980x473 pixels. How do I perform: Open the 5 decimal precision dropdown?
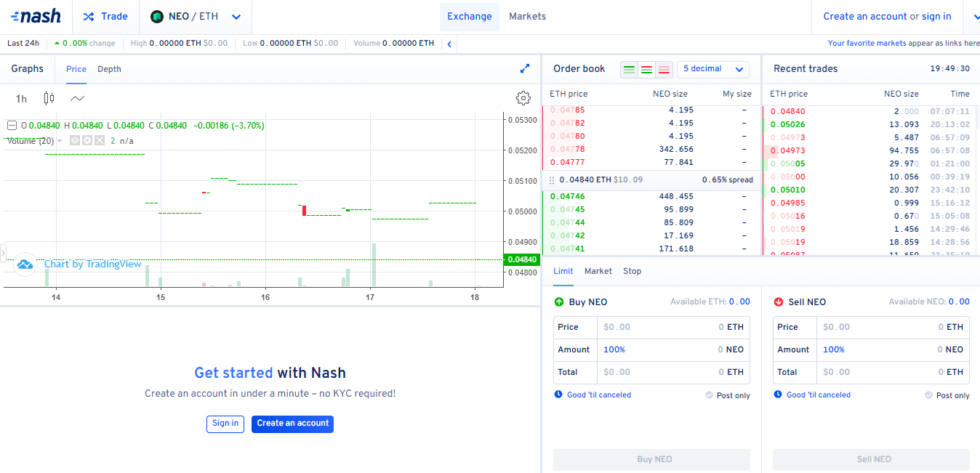pos(712,69)
